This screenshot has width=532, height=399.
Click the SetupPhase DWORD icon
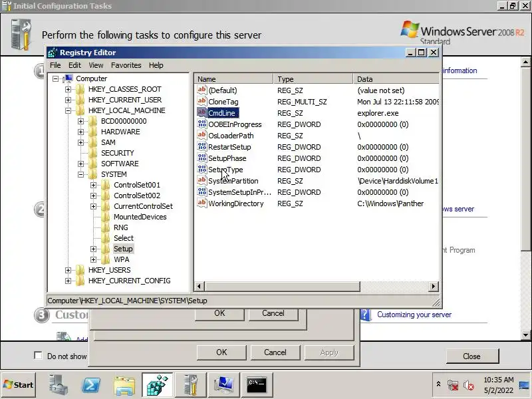[x=202, y=158]
